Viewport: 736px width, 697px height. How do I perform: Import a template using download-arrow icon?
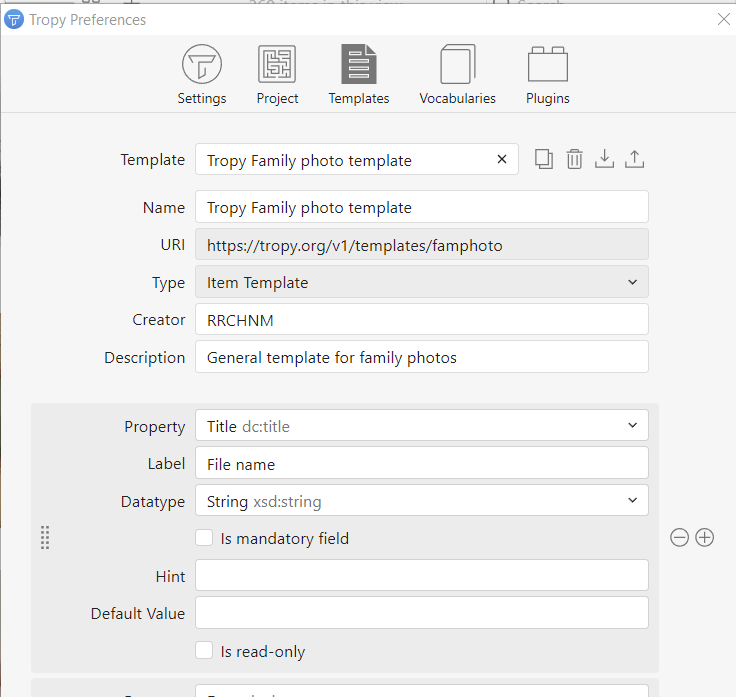coord(604,159)
